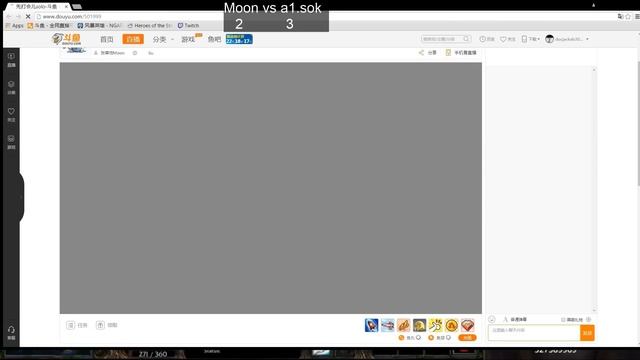The image size is (640, 360).
Task: Click the user avatar in site header
Action: (549, 39)
